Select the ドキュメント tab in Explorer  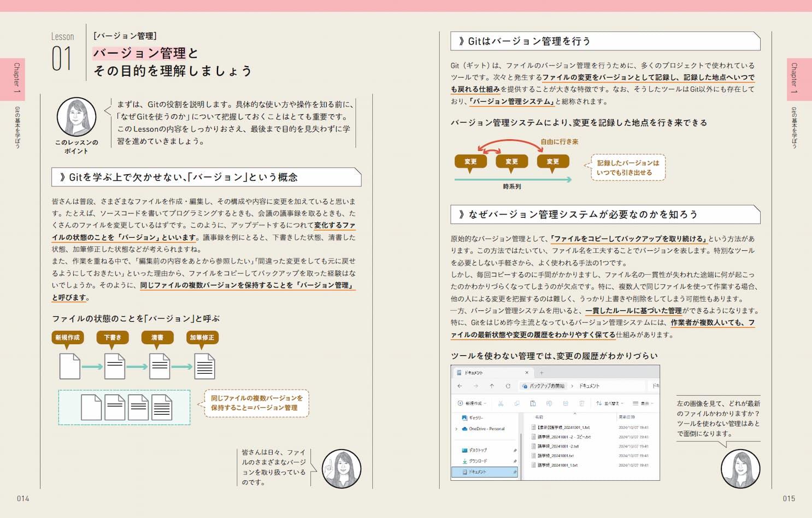(493, 373)
